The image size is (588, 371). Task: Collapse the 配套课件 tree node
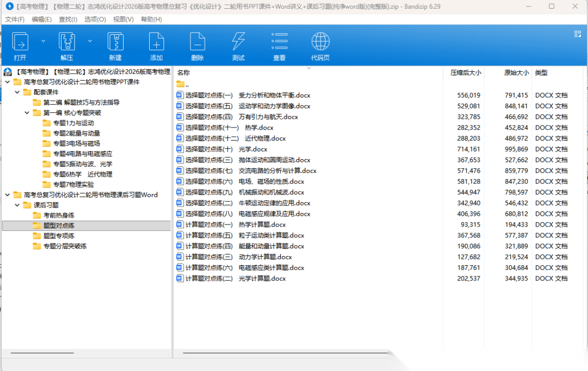[x=17, y=92]
